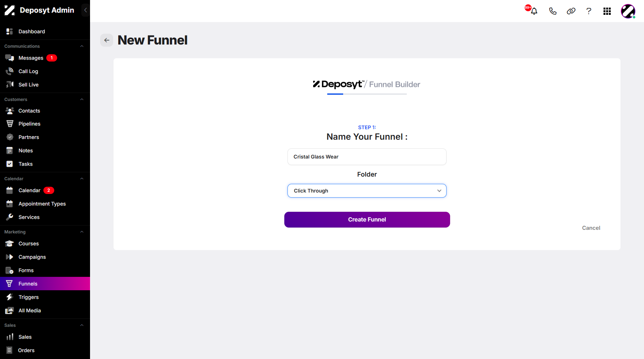
Task: Open the Folder dropdown showing Click Through
Action: click(367, 191)
